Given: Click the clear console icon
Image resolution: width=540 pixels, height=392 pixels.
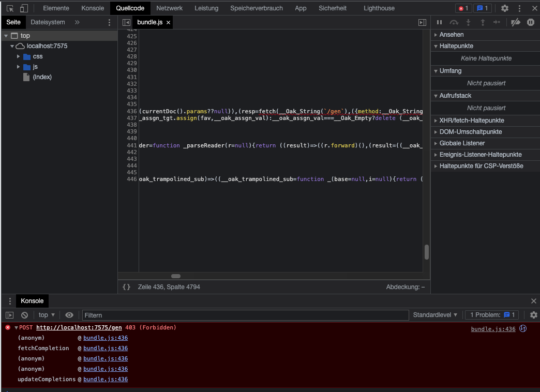Looking at the screenshot, I should (x=24, y=315).
